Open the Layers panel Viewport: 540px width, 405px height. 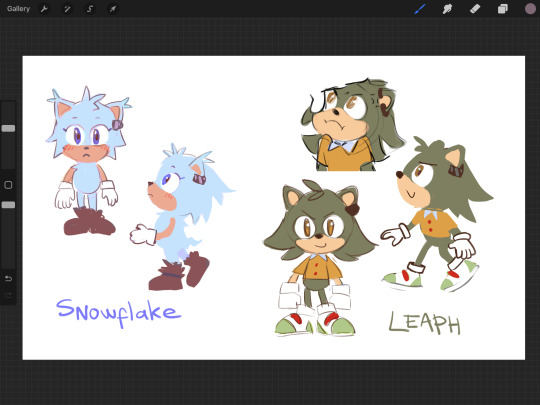click(x=502, y=9)
